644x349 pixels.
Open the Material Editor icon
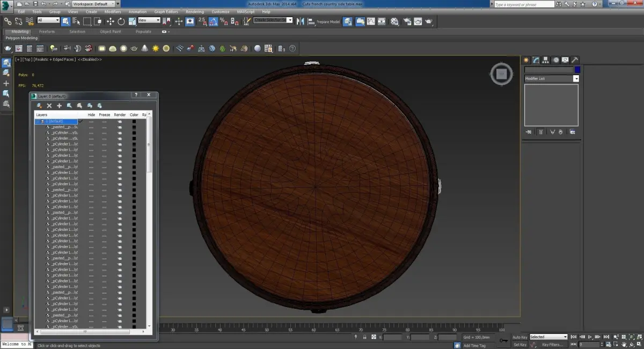394,21
